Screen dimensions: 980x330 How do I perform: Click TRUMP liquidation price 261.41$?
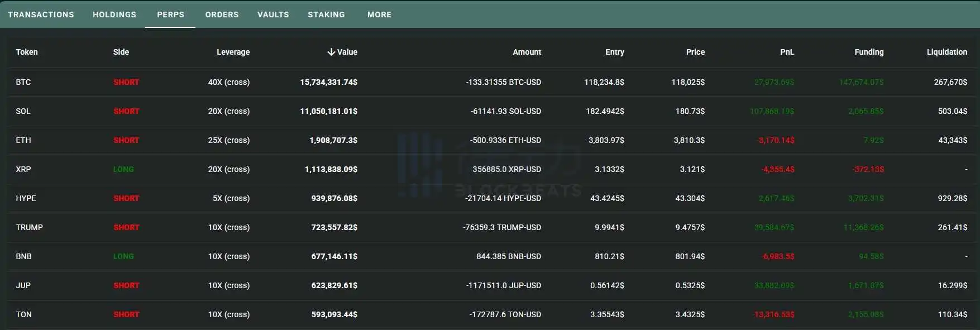(953, 227)
